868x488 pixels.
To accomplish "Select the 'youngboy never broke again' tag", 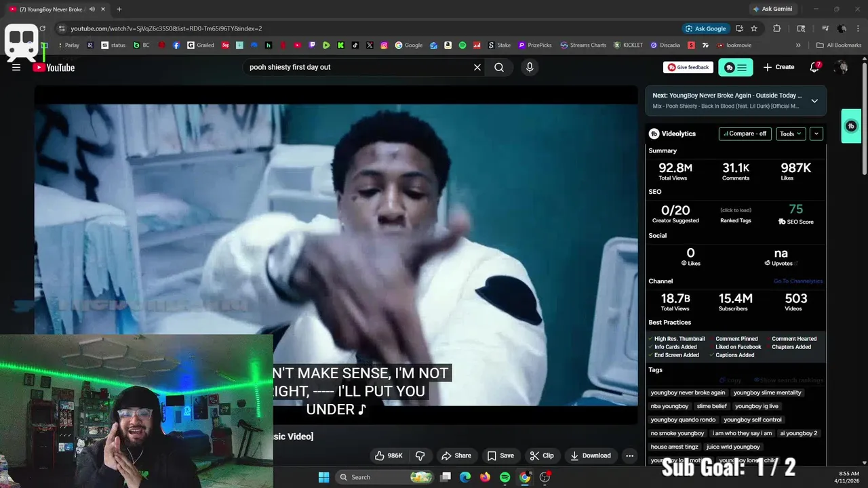I will [x=688, y=392].
